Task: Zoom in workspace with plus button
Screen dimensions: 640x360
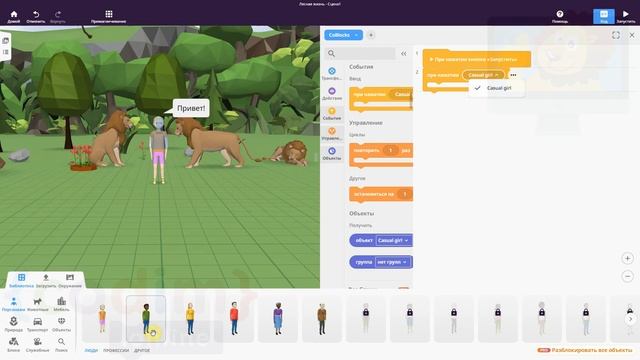Action: click(x=628, y=258)
